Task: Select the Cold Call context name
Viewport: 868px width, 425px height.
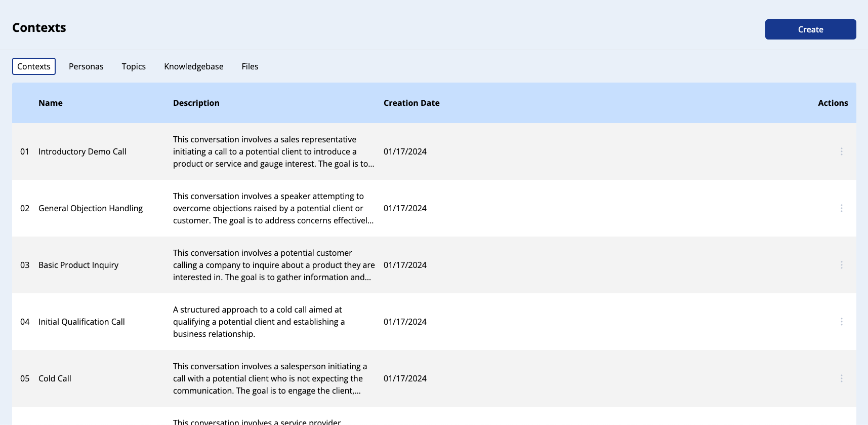Action: point(55,378)
